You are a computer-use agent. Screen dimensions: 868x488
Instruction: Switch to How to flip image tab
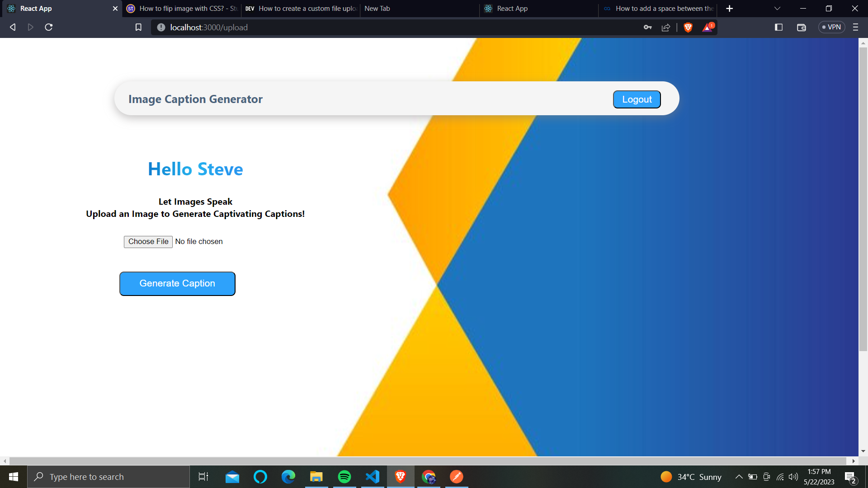182,9
